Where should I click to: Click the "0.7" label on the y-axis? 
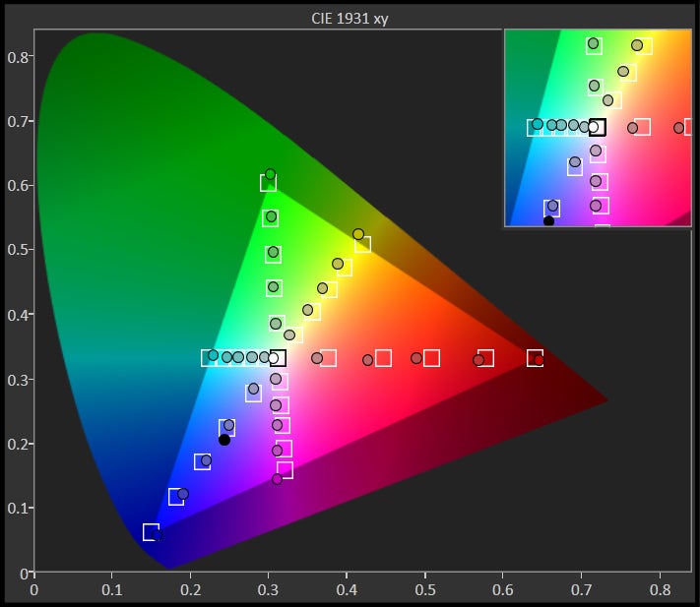point(18,121)
